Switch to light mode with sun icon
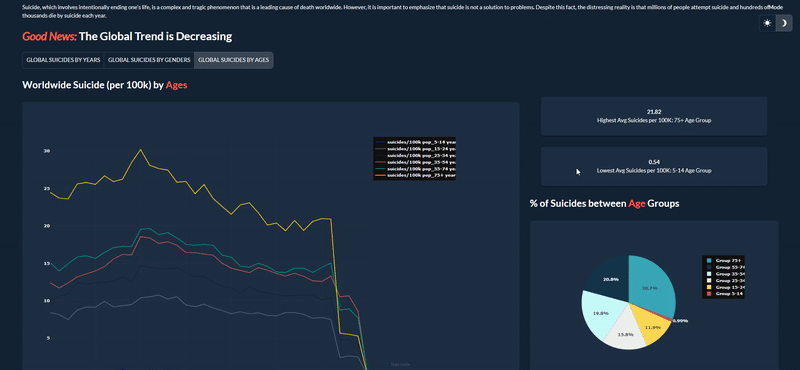800x370 pixels. pos(767,23)
